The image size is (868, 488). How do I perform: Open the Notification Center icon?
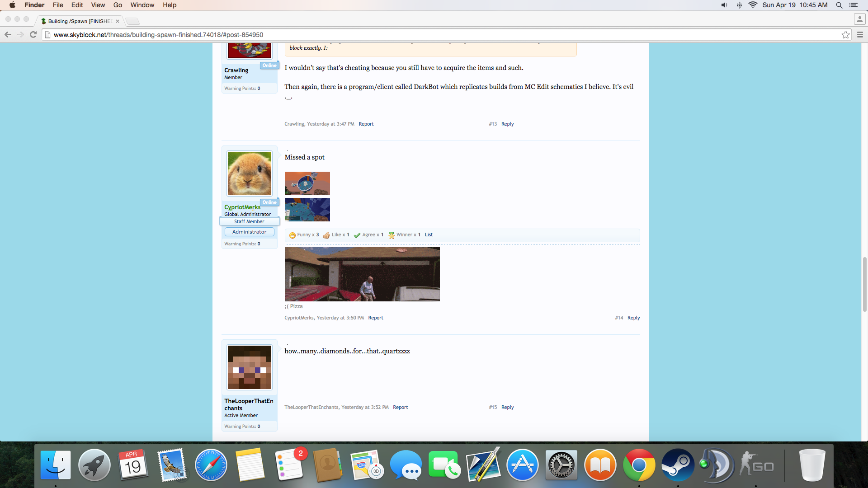(x=854, y=5)
